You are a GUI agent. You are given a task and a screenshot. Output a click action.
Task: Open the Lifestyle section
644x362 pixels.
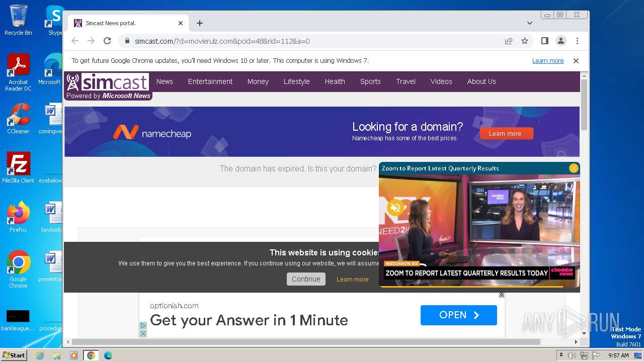(x=296, y=81)
